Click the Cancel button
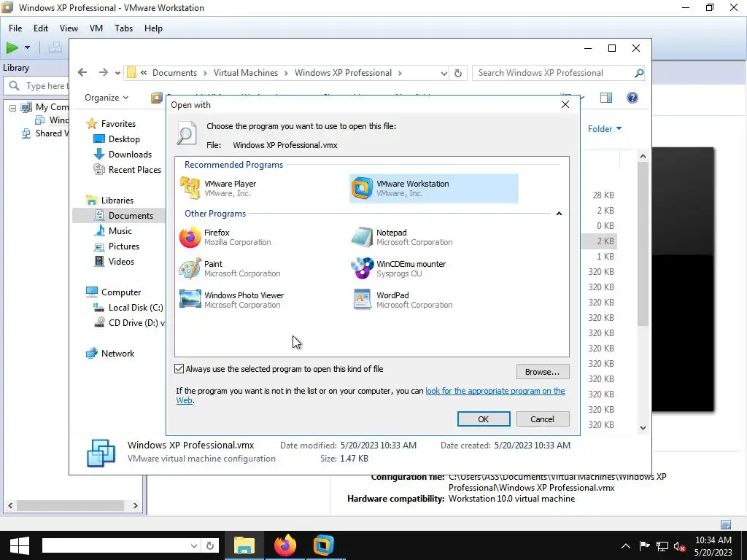This screenshot has height=560, width=747. 543,419
